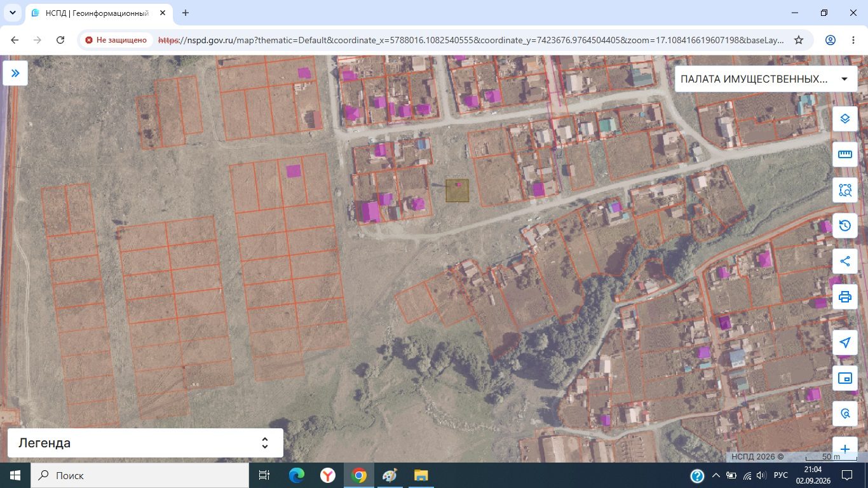The height and width of the screenshot is (488, 868).
Task: Open a new browser tab
Action: coord(186,13)
